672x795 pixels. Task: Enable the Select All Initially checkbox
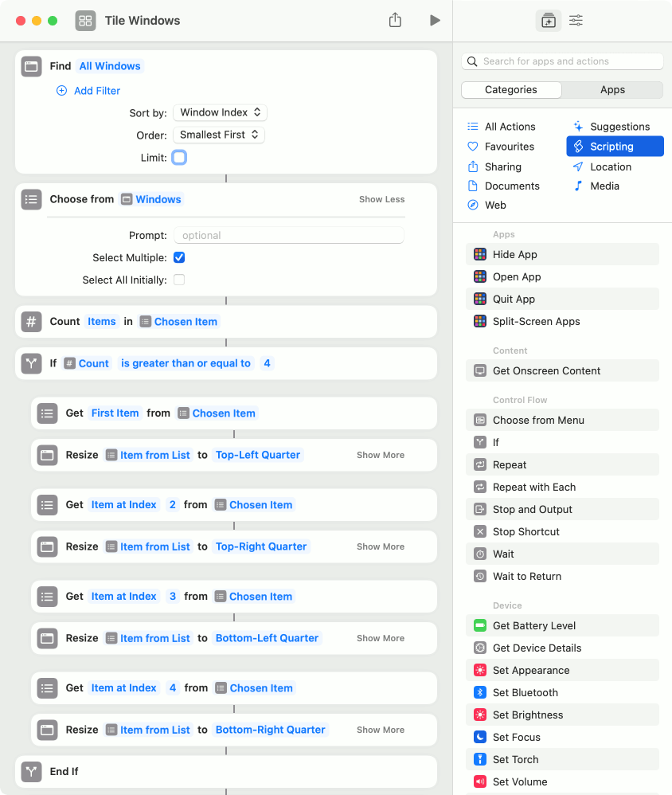(x=179, y=280)
